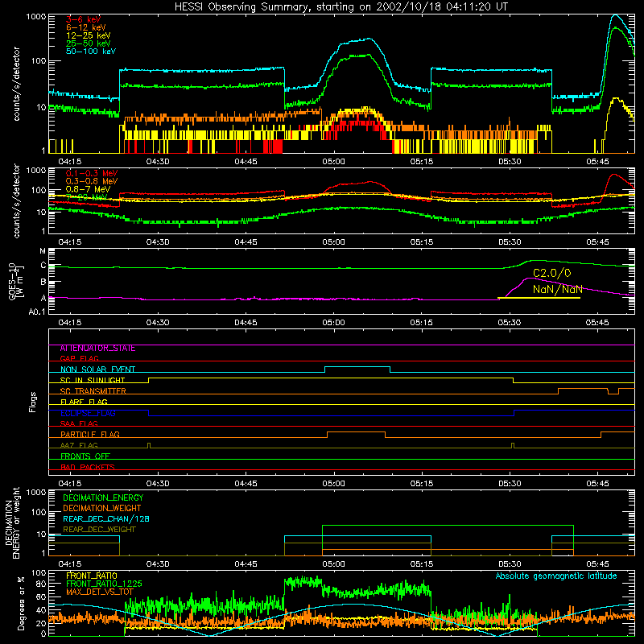Select the 3-6 keV legend label
Viewport: 644px width, 644px height.
click(x=84, y=19)
